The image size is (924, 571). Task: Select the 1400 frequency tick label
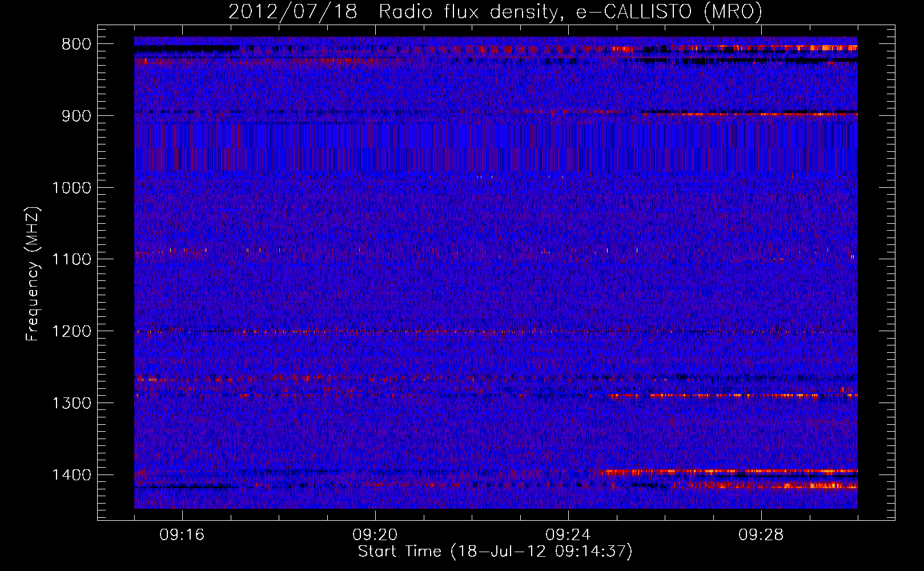pyautogui.click(x=71, y=475)
